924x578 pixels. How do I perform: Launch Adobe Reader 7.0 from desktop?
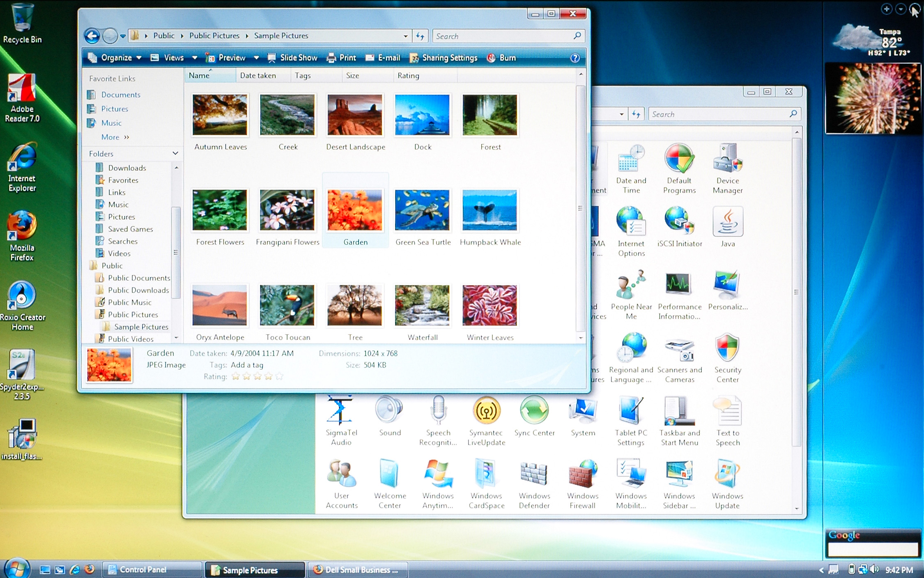point(22,98)
